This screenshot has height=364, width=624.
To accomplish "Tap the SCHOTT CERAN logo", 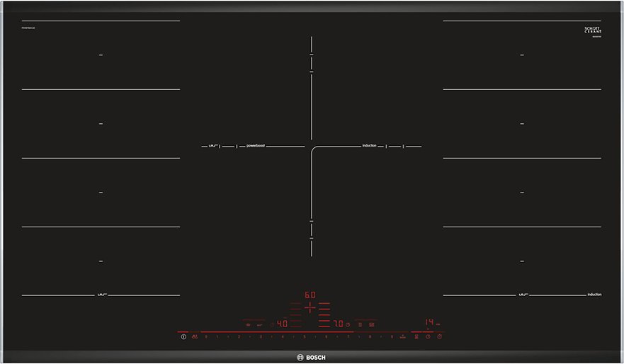I will (x=593, y=30).
